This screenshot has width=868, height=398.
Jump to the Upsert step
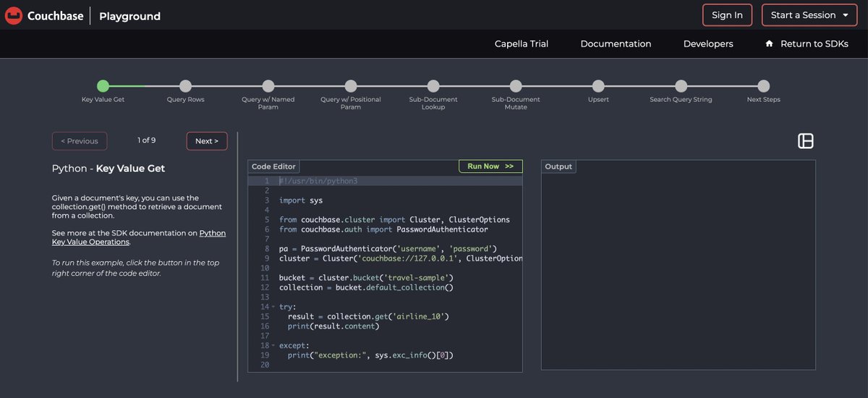[598, 86]
